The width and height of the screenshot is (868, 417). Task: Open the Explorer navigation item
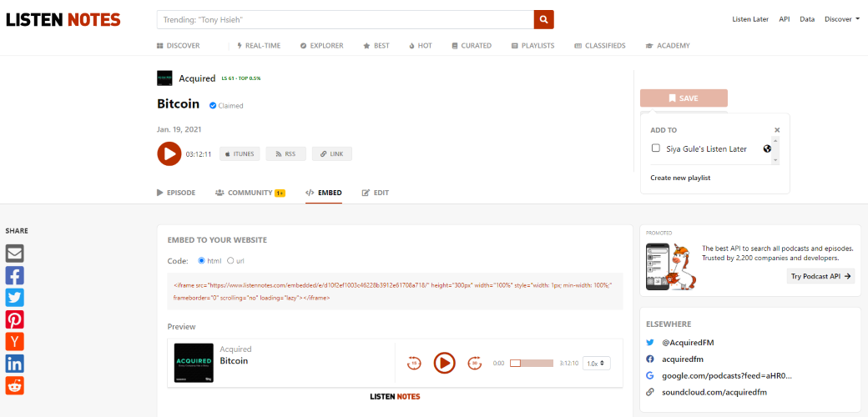(321, 46)
